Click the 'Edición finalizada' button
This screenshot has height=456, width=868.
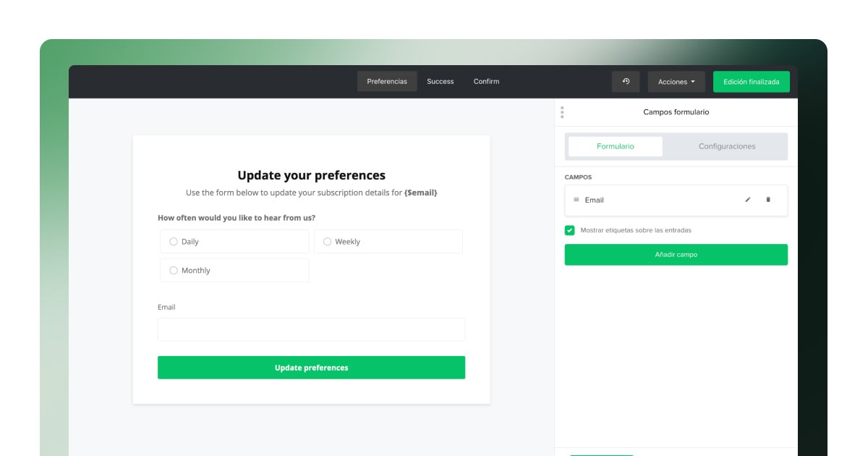pyautogui.click(x=751, y=82)
